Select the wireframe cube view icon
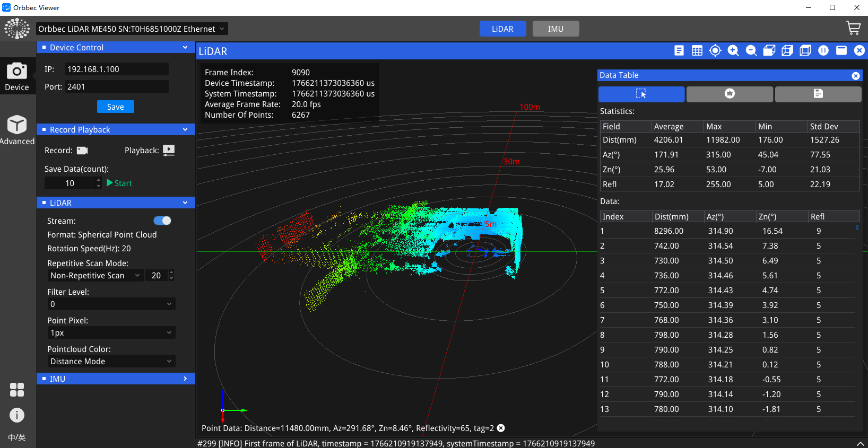The height and width of the screenshot is (448, 868). tap(787, 50)
